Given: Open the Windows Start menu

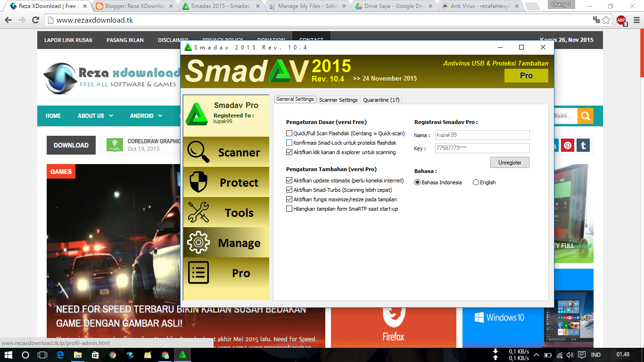Looking at the screenshot, I should 8,355.
